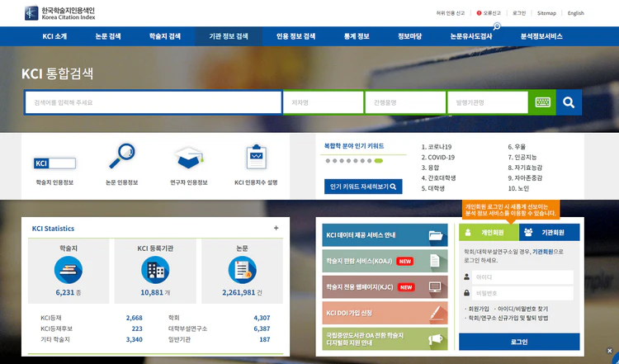619x364 pixels.
Task: Click lock icon beside 비밀번호 field
Action: (x=466, y=293)
